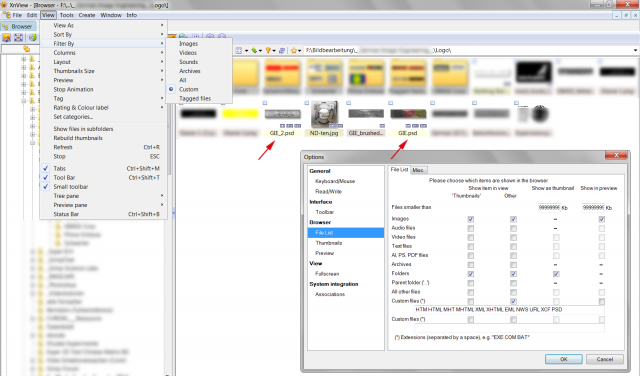Click the first orange image toolbar icon
The height and width of the screenshot is (376, 640).
coord(7,38)
